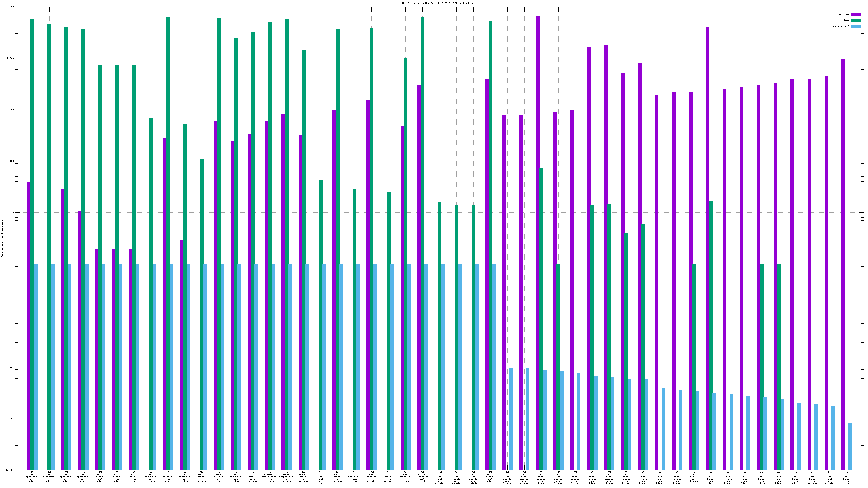Click the 14@ dnsbl.sorbs.net origin label
The image size is (868, 488).
point(304,477)
